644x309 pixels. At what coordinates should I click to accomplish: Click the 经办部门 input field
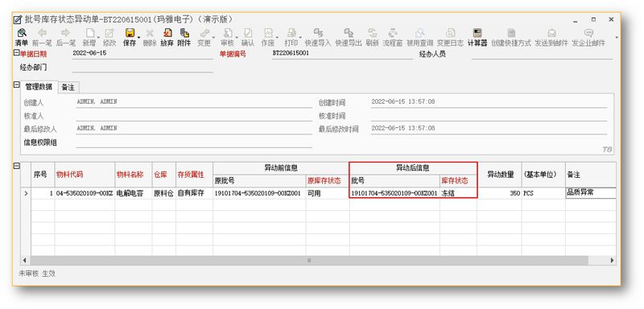coord(142,68)
